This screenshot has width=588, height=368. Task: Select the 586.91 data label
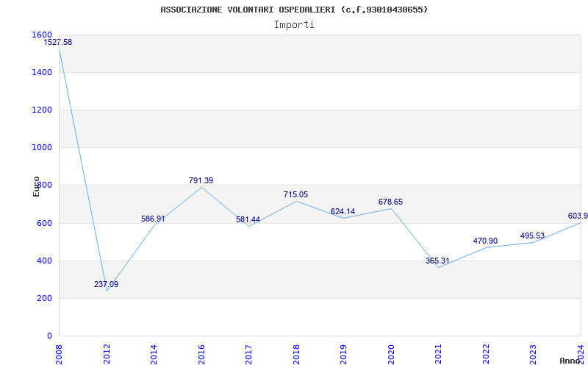click(x=153, y=219)
